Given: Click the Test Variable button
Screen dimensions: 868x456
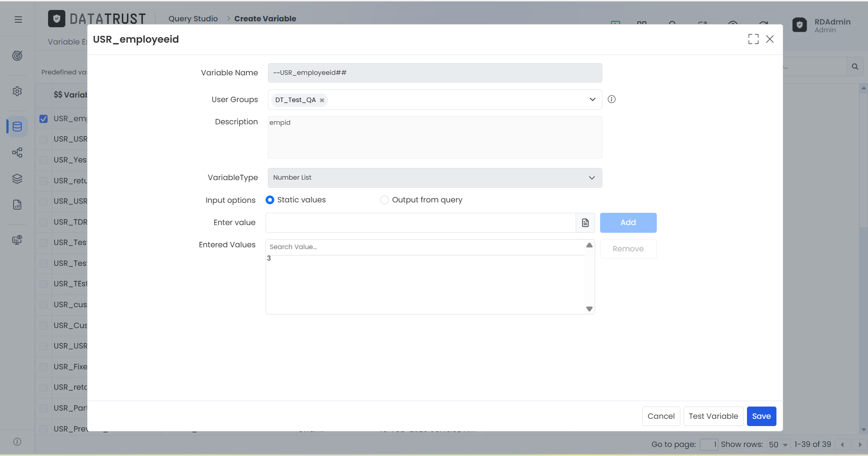Looking at the screenshot, I should click(x=713, y=417).
